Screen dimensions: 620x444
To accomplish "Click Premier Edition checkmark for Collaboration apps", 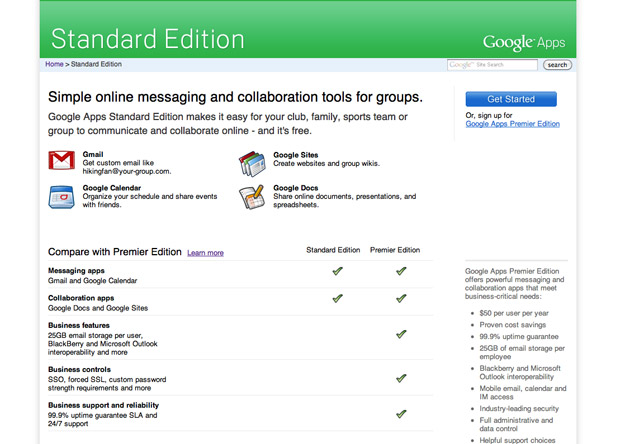I will tap(400, 298).
